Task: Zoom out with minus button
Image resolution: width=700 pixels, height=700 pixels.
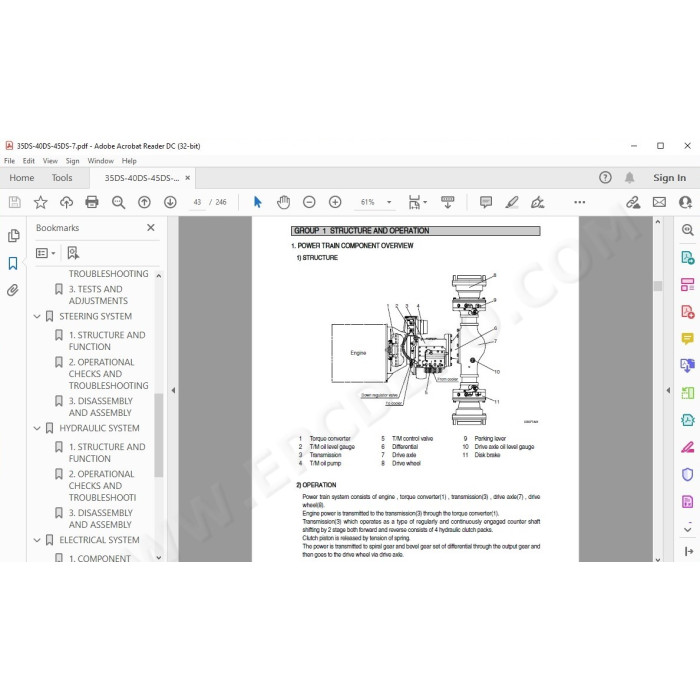Action: [309, 202]
